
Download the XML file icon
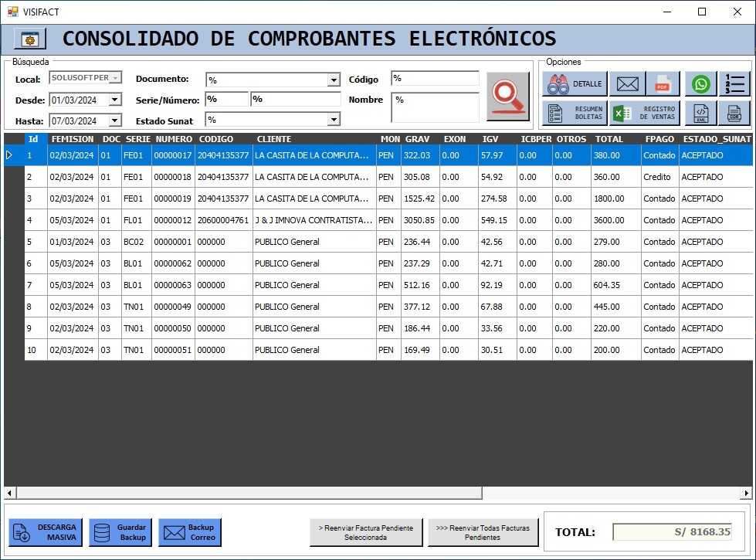pos(700,114)
